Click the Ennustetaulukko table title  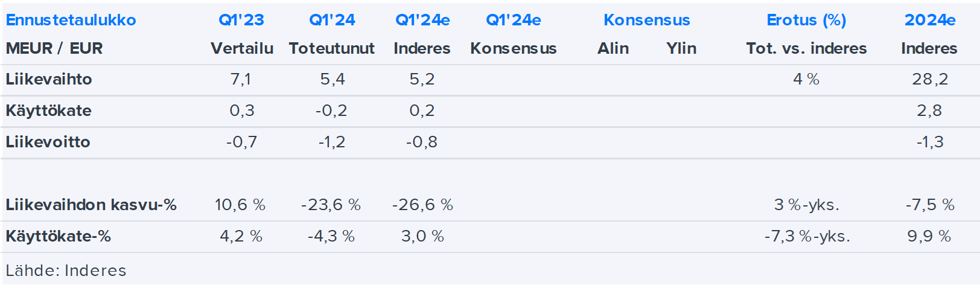pyautogui.click(x=71, y=20)
